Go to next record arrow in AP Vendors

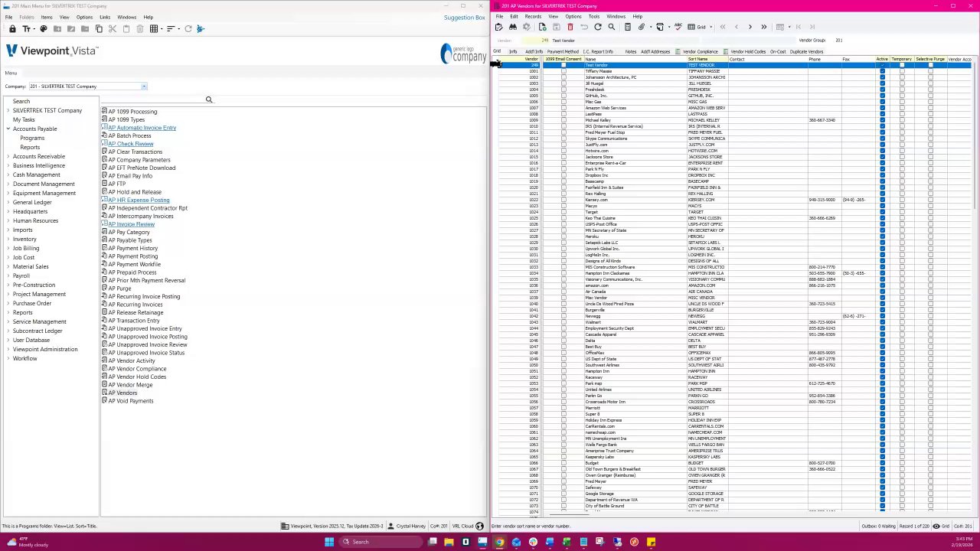(750, 27)
